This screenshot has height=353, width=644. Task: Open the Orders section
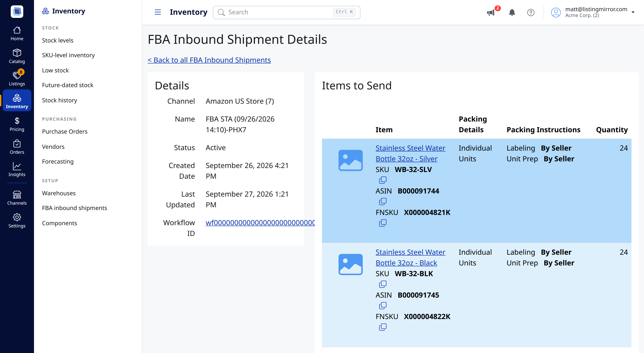tap(17, 147)
